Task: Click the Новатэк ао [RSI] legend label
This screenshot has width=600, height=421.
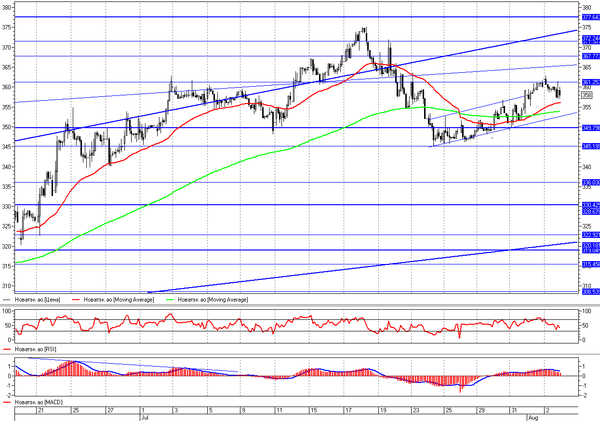Action: (x=35, y=349)
